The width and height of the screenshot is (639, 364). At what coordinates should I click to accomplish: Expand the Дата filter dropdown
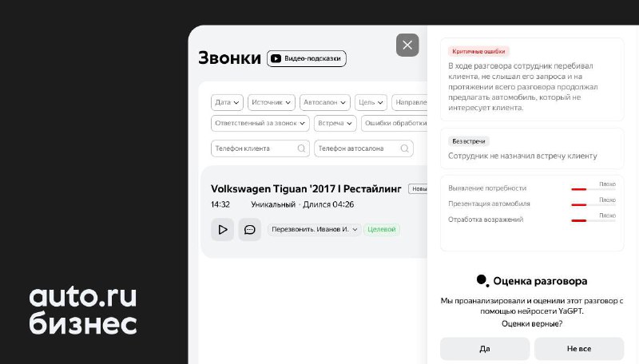(227, 102)
